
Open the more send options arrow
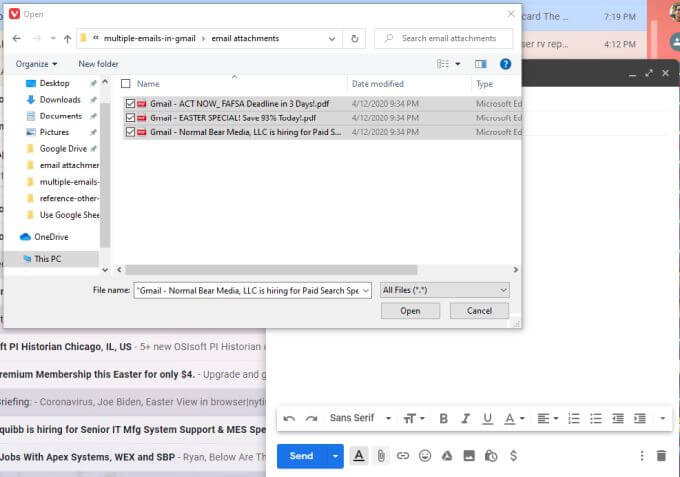(x=335, y=456)
